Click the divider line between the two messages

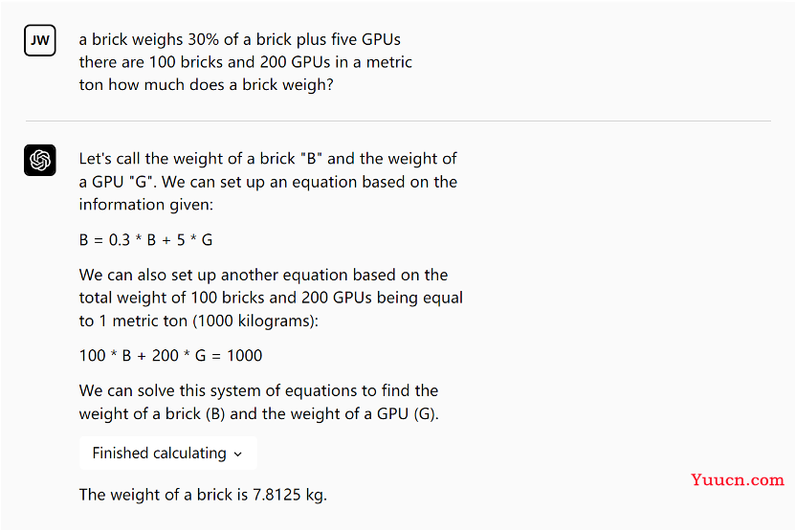point(398,122)
